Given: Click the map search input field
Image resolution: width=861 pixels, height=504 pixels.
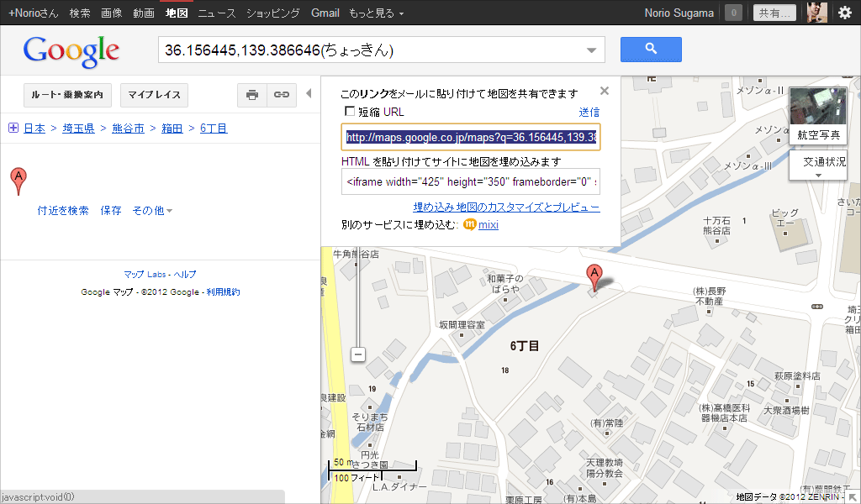Looking at the screenshot, I should 373,50.
